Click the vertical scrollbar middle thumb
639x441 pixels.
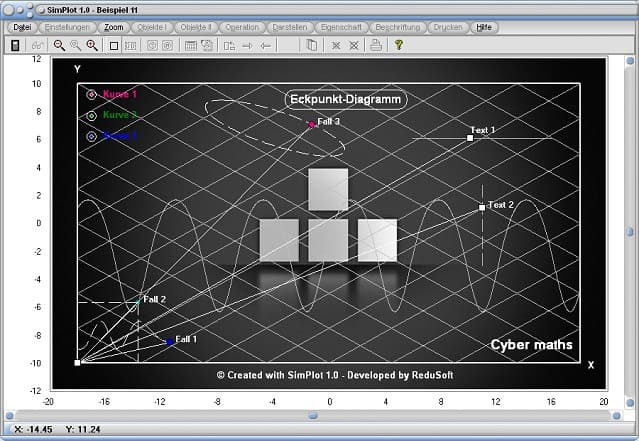630,232
